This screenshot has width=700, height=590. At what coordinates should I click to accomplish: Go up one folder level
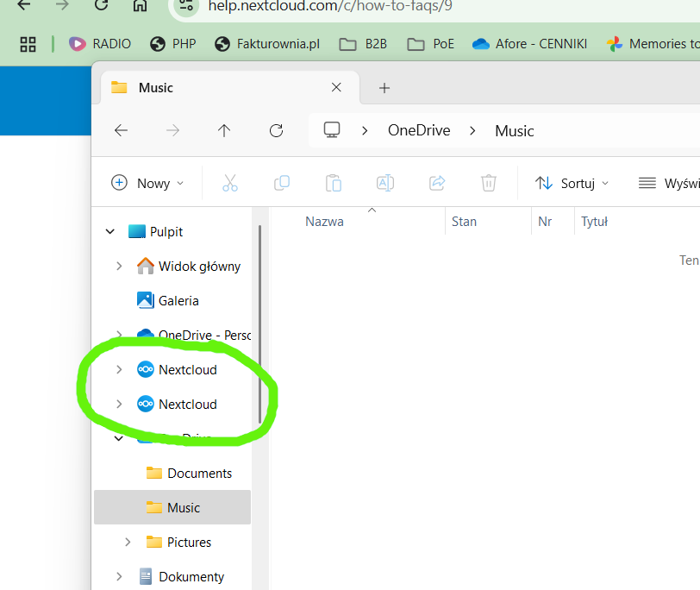tap(224, 130)
